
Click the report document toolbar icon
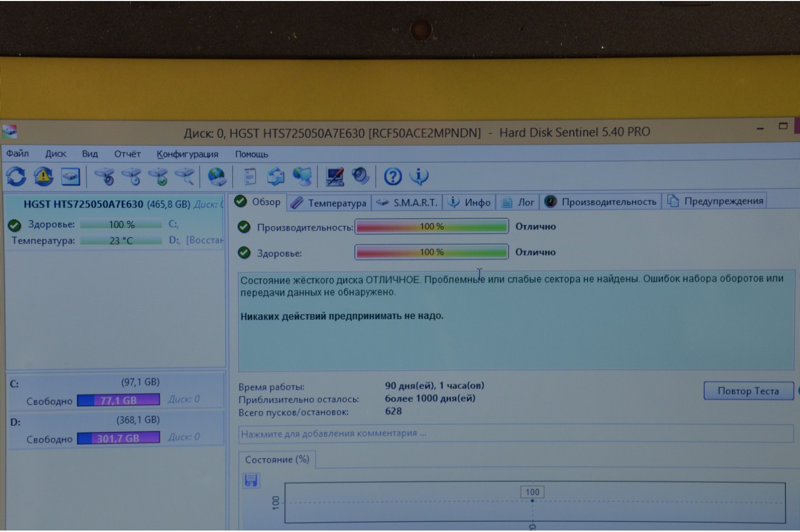[x=250, y=176]
